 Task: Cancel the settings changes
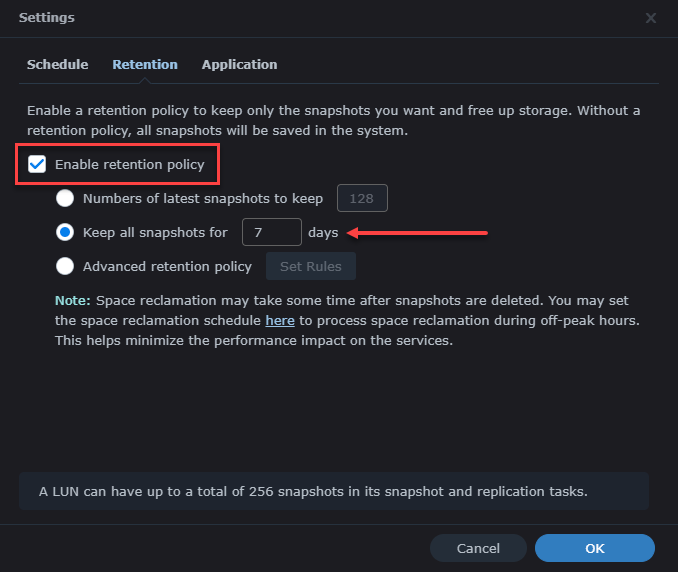[478, 548]
